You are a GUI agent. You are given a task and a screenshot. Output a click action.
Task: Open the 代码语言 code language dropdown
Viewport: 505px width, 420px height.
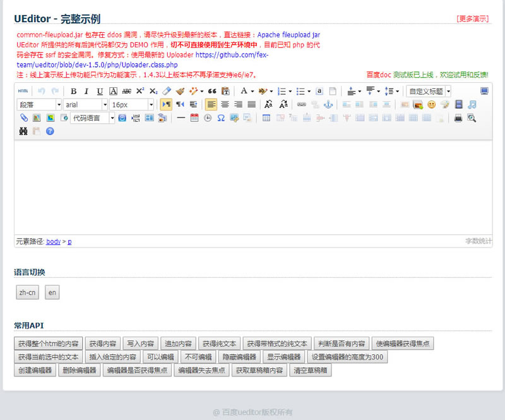pyautogui.click(x=93, y=118)
